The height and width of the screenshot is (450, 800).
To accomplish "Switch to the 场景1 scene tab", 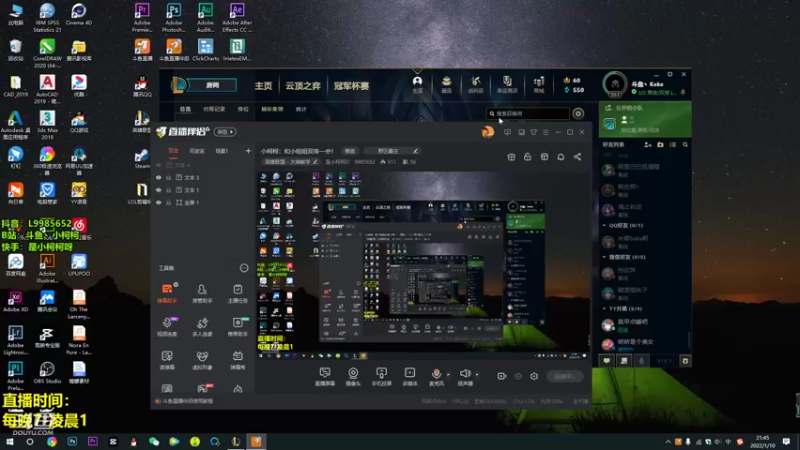I will (222, 151).
